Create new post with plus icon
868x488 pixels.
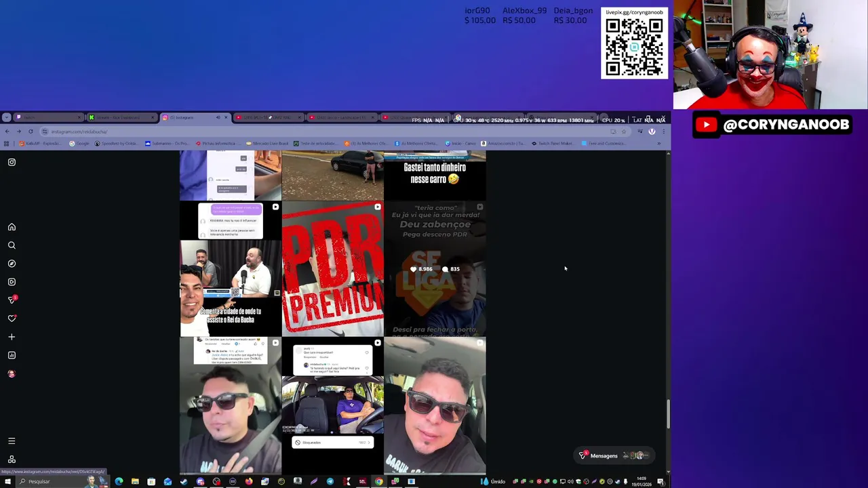coord(12,337)
